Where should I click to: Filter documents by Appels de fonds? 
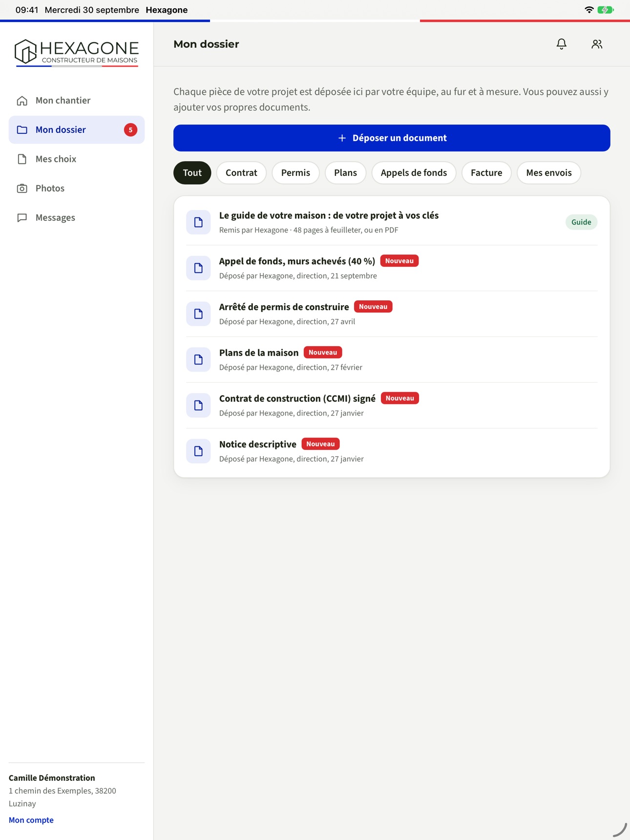414,173
